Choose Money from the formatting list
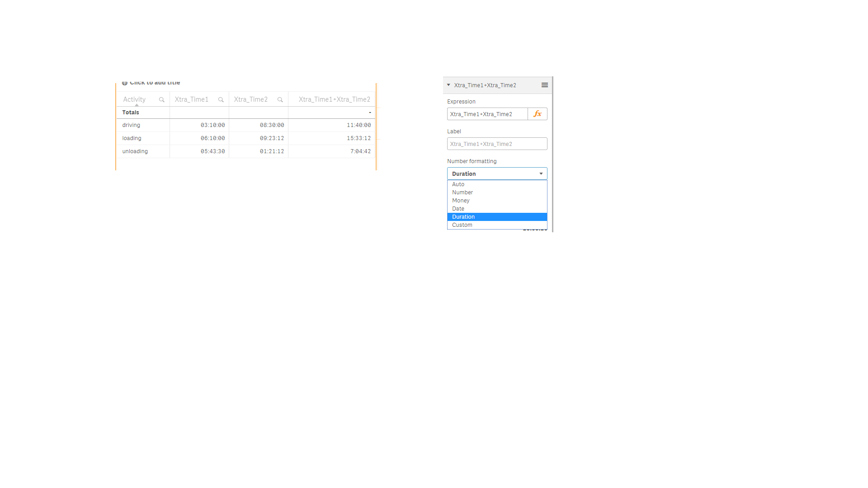The image size is (868, 488). pyautogui.click(x=461, y=201)
